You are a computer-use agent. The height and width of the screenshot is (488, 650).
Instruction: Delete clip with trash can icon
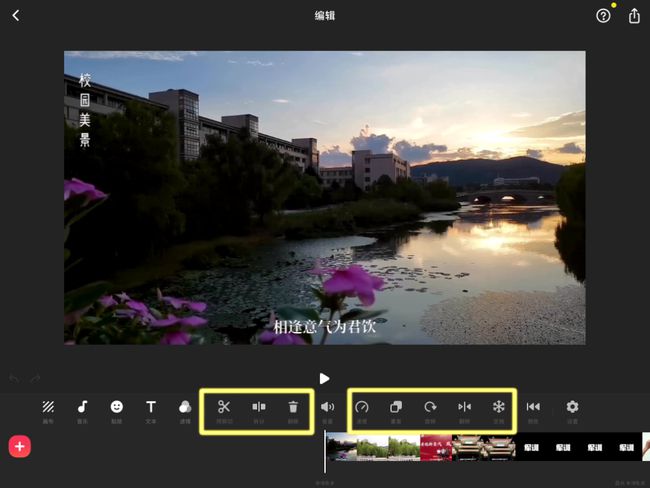(x=293, y=410)
